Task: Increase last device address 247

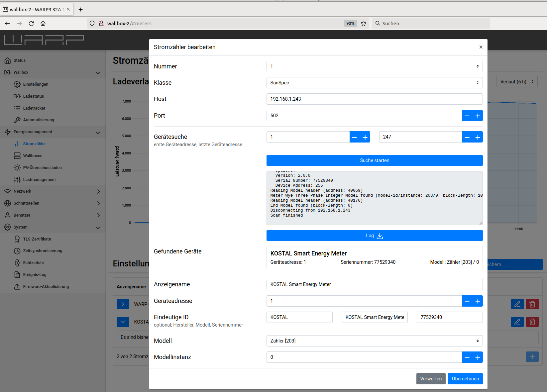Action: tap(478, 137)
